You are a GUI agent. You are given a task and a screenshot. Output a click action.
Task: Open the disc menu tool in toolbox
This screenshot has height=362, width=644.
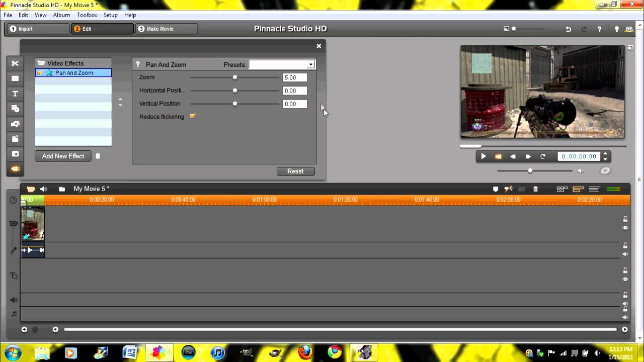coord(15,109)
